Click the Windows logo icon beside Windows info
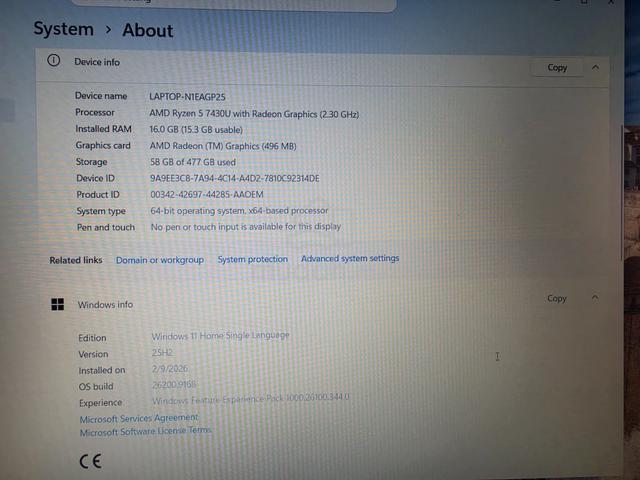The width and height of the screenshot is (640, 480). pos(58,304)
